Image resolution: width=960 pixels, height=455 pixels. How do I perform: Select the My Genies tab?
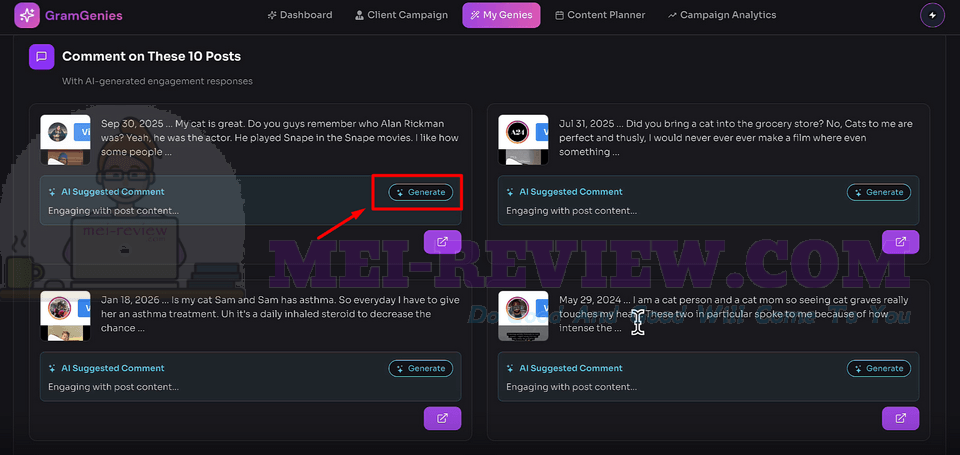pyautogui.click(x=501, y=15)
